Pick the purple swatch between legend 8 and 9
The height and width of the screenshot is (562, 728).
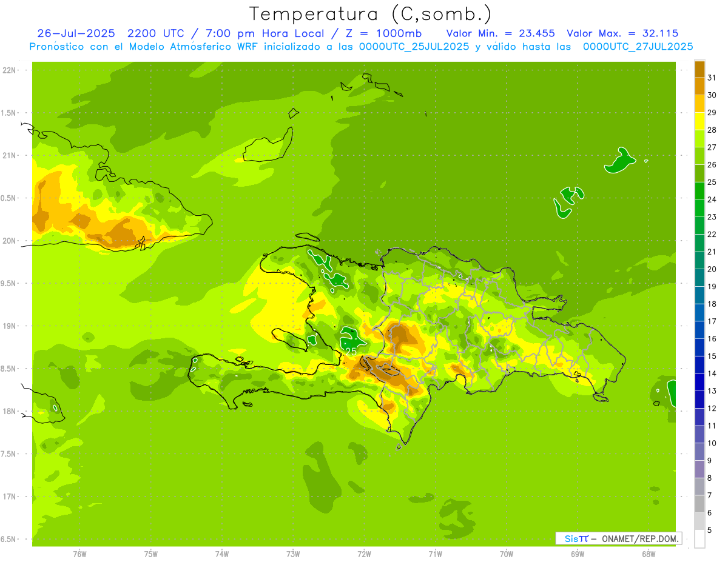(699, 469)
